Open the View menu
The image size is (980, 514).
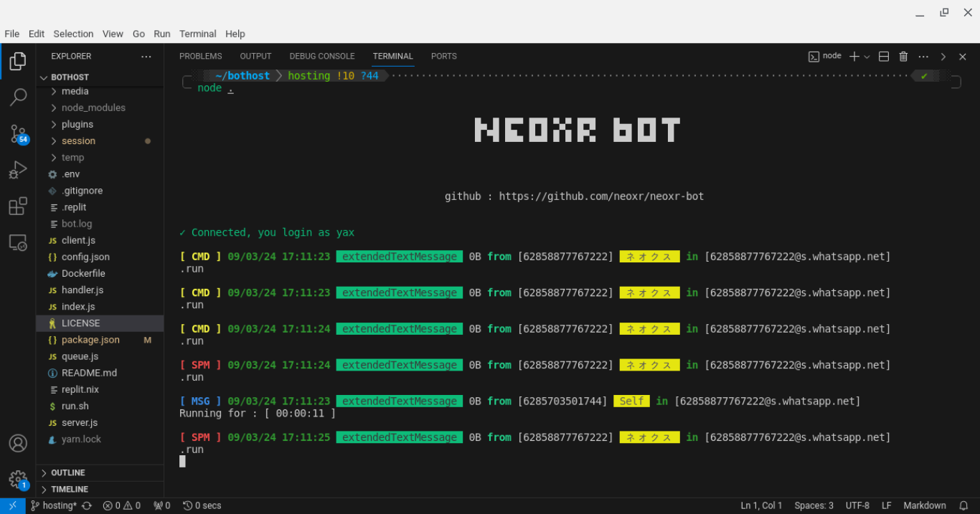[113, 34]
